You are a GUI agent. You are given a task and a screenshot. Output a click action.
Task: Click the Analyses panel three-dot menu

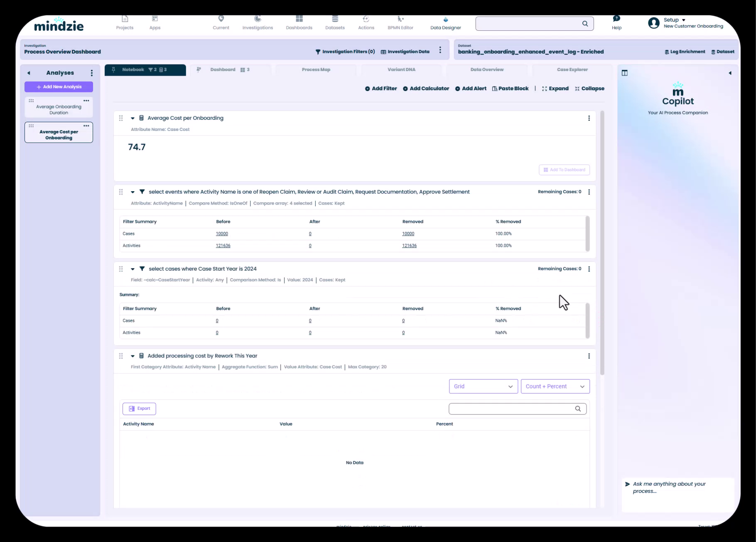(x=92, y=73)
